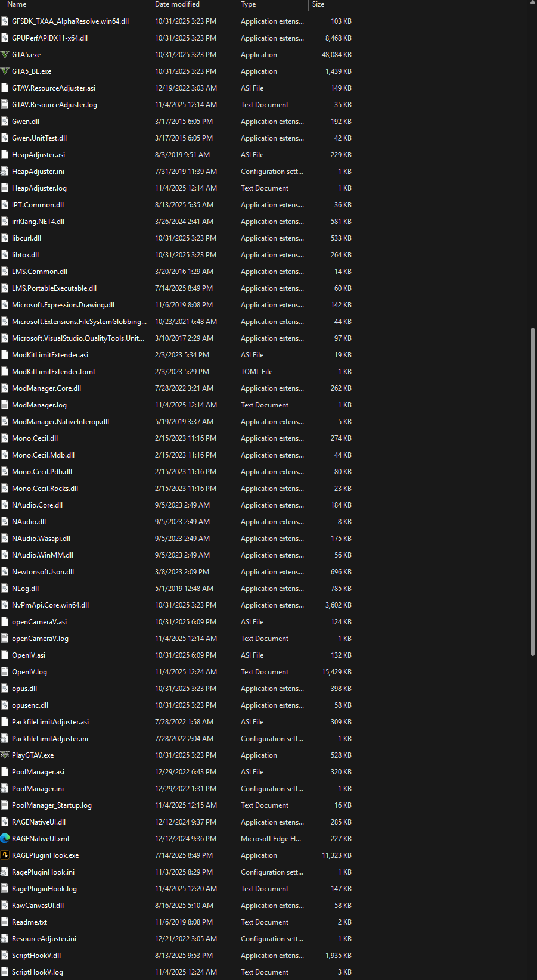Select GTAV.ResourceAdjuster.log file name
The height and width of the screenshot is (980, 537).
(54, 105)
